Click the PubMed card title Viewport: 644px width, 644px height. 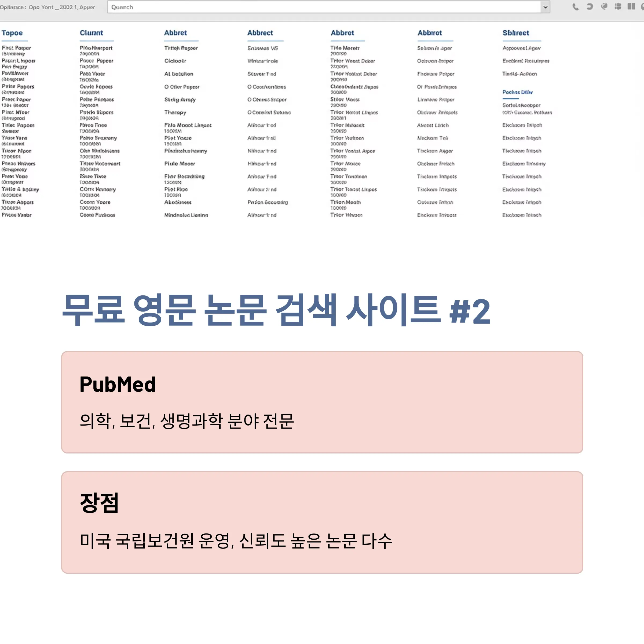pyautogui.click(x=118, y=384)
